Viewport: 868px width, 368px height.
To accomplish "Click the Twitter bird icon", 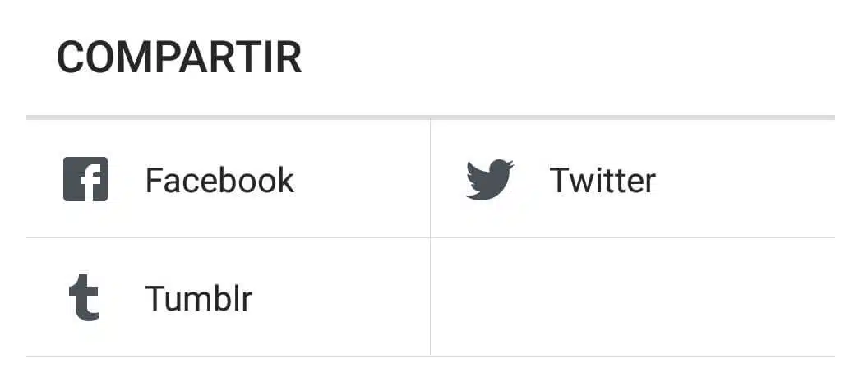I will coord(490,179).
